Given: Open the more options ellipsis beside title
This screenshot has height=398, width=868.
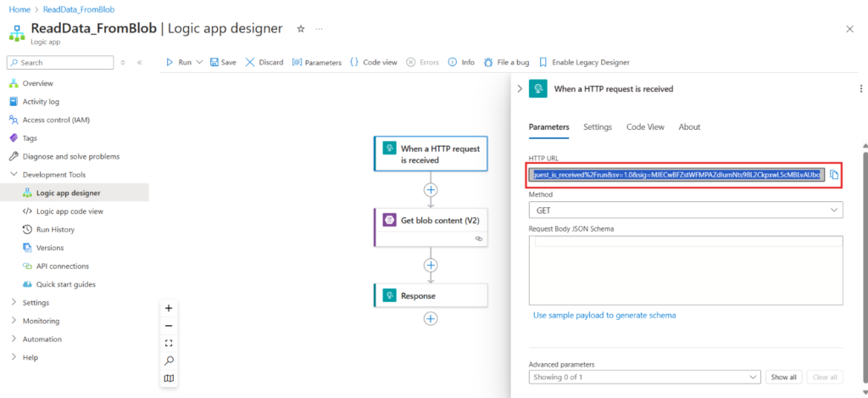Looking at the screenshot, I should tap(319, 29).
